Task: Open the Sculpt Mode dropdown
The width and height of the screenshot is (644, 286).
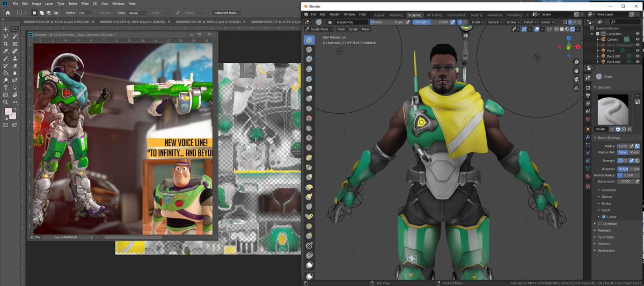Action: click(319, 29)
